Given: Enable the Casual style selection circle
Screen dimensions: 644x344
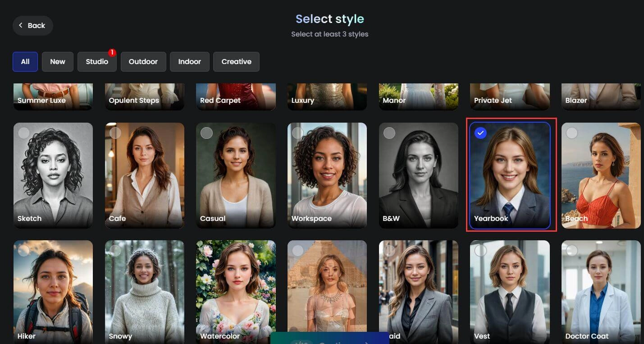Looking at the screenshot, I should (x=206, y=133).
